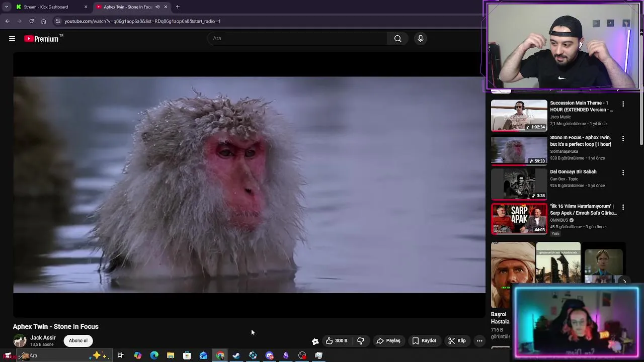The width and height of the screenshot is (644, 362).
Task: Go back in the browser
Action: tap(8, 21)
